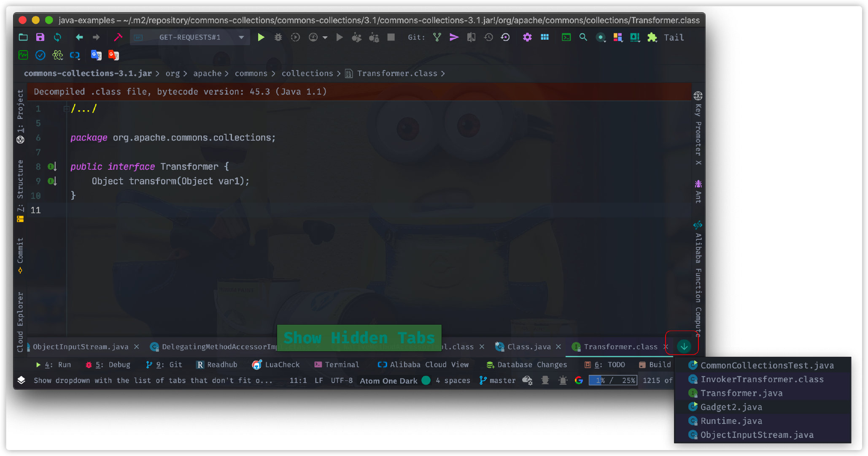
Task: Click the Git push arrow icon
Action: click(x=454, y=38)
